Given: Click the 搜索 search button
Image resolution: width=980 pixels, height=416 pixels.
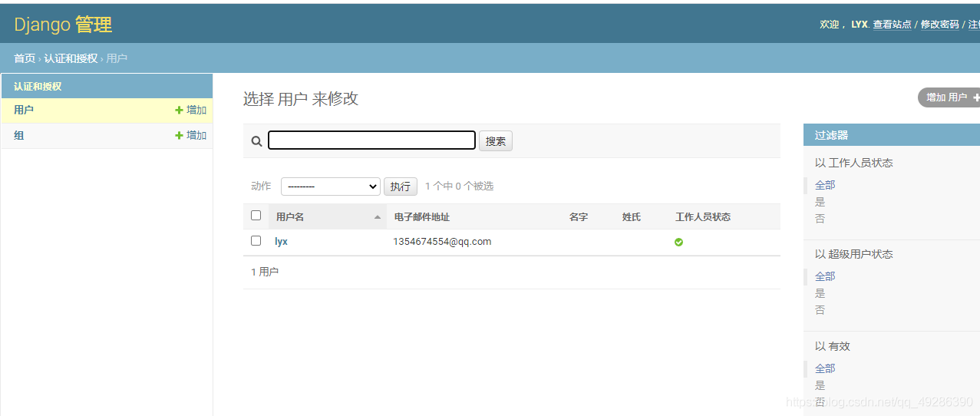Looking at the screenshot, I should click(496, 141).
